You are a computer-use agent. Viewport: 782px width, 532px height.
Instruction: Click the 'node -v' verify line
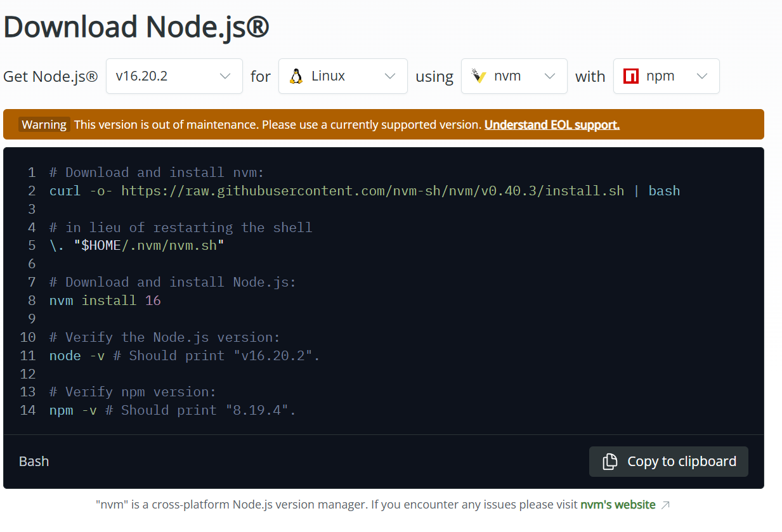pos(185,356)
